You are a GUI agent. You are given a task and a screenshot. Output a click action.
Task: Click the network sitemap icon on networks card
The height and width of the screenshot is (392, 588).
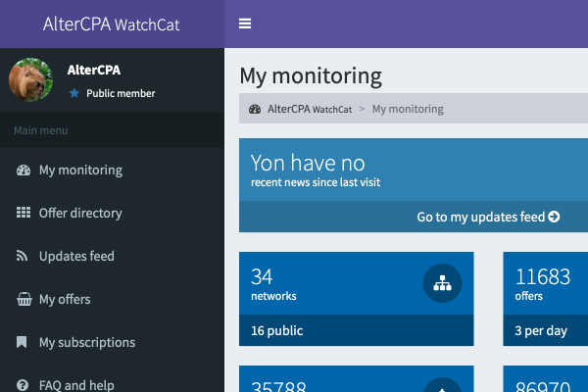coord(443,283)
